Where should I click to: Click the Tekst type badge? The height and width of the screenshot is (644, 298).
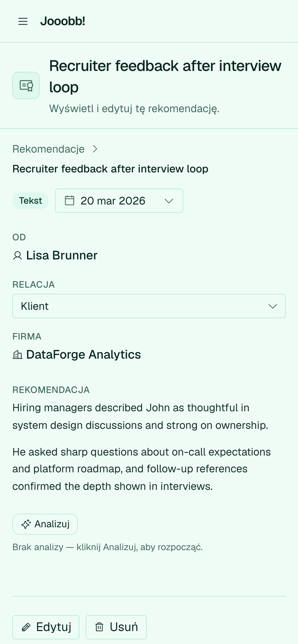31,201
